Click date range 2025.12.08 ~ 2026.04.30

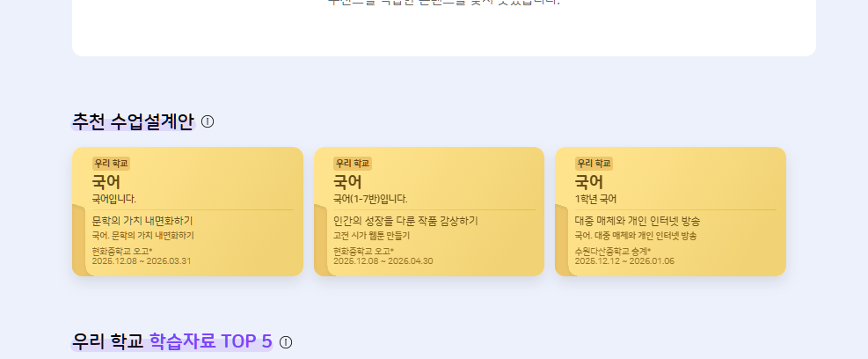click(x=383, y=261)
